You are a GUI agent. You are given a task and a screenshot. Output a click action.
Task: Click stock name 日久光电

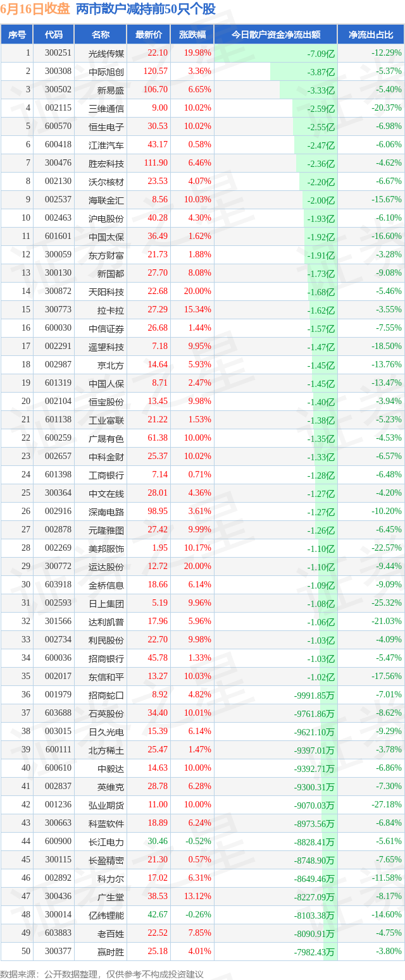(106, 732)
